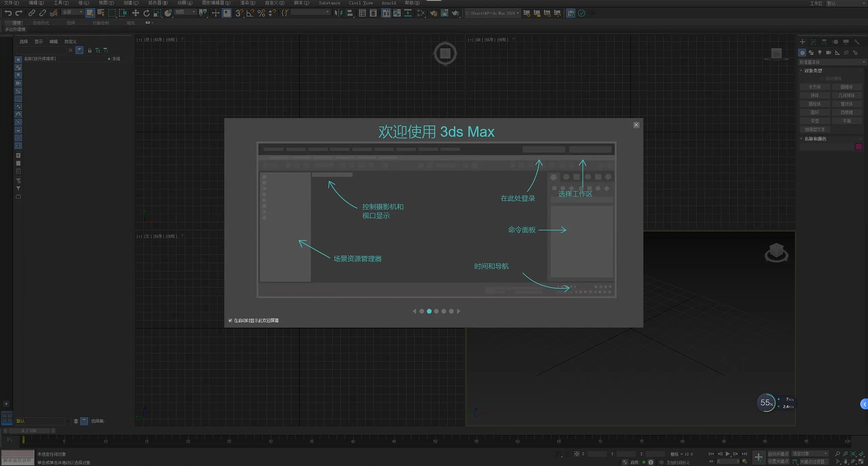868x466 pixels.
Task: Open the 渲染(R) menu
Action: coord(247,3)
